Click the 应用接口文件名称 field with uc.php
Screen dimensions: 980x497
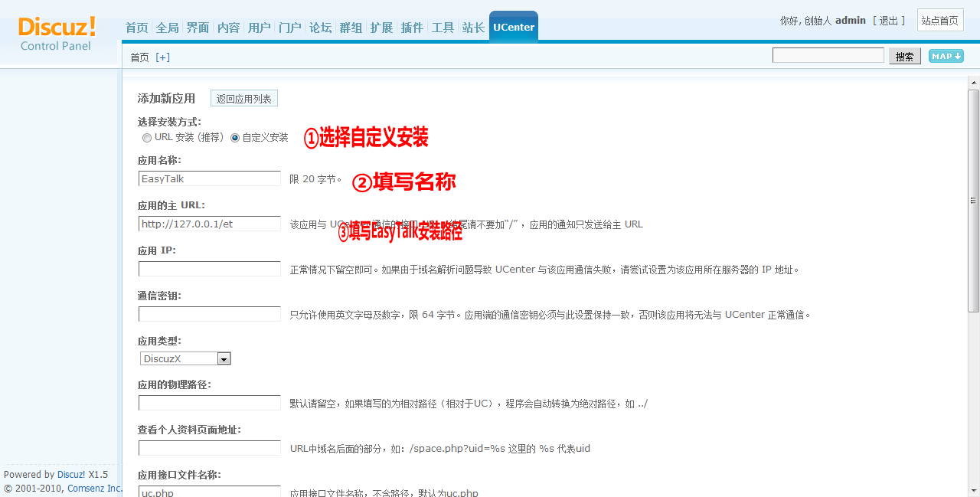click(x=210, y=492)
